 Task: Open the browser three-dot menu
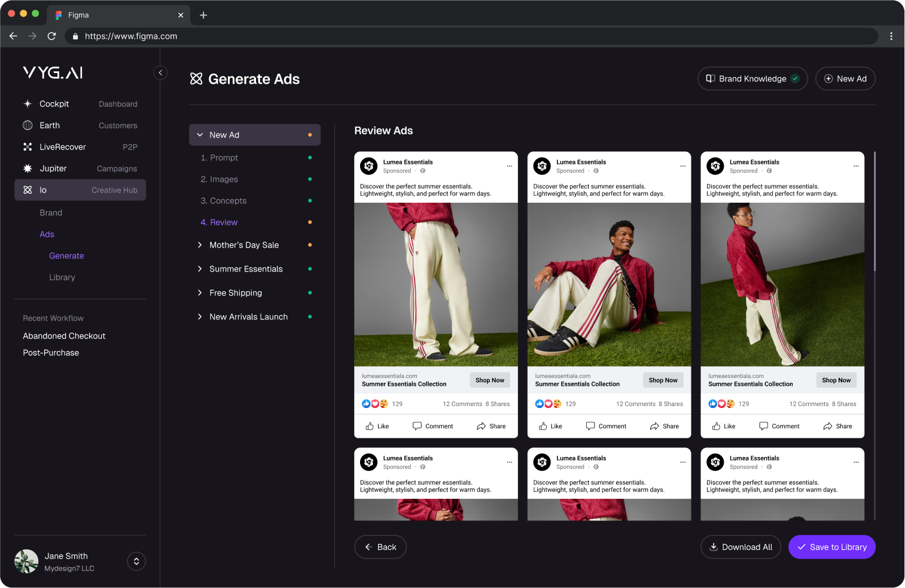pyautogui.click(x=891, y=36)
